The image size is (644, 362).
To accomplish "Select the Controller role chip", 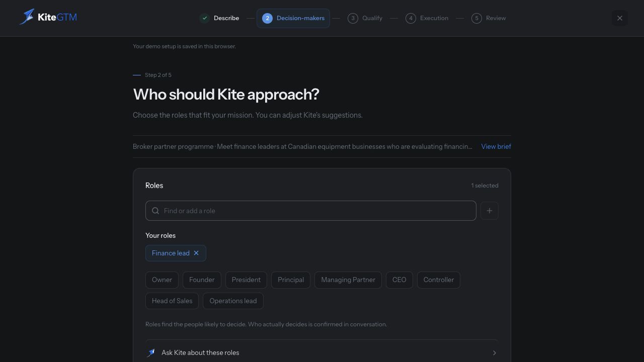I will click(439, 280).
